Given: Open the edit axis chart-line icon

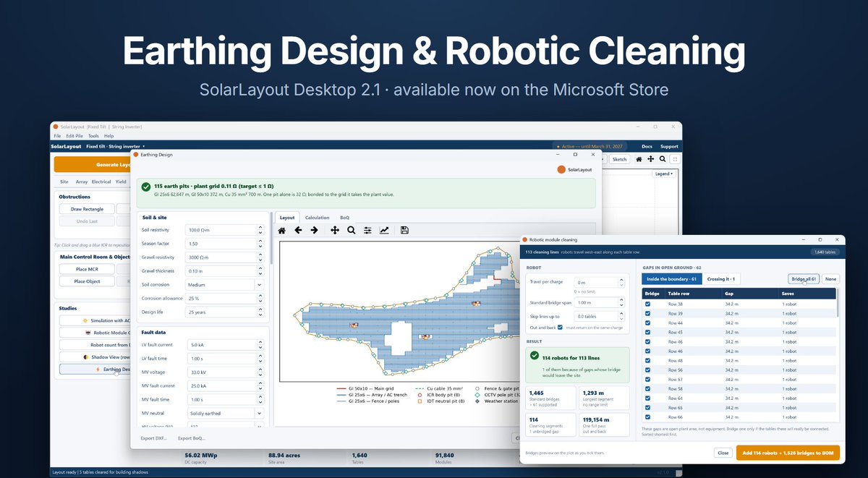Looking at the screenshot, I should pyautogui.click(x=384, y=230).
